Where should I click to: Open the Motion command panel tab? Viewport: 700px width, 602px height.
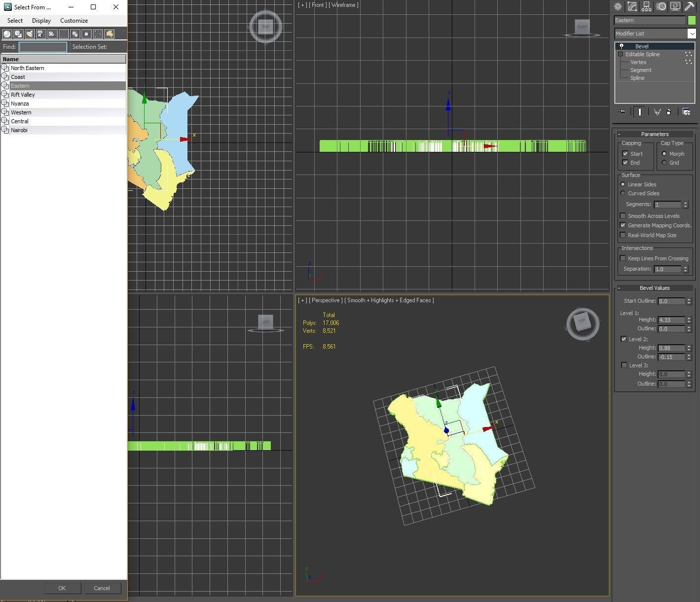(661, 6)
